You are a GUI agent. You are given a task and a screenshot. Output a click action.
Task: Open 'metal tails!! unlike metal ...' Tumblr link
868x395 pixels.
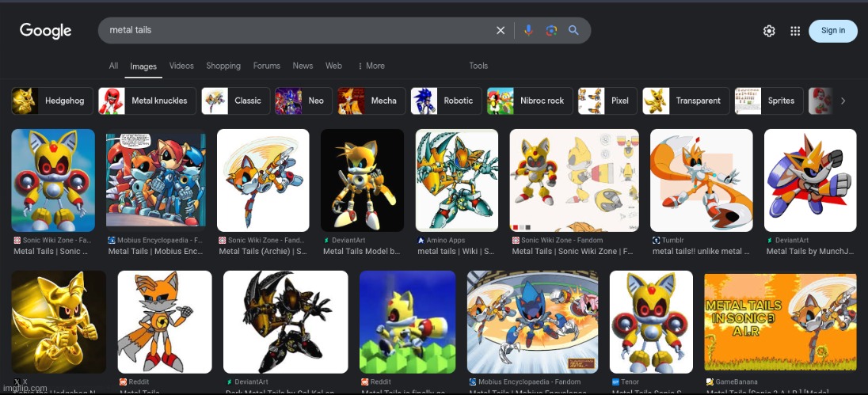[701, 252]
